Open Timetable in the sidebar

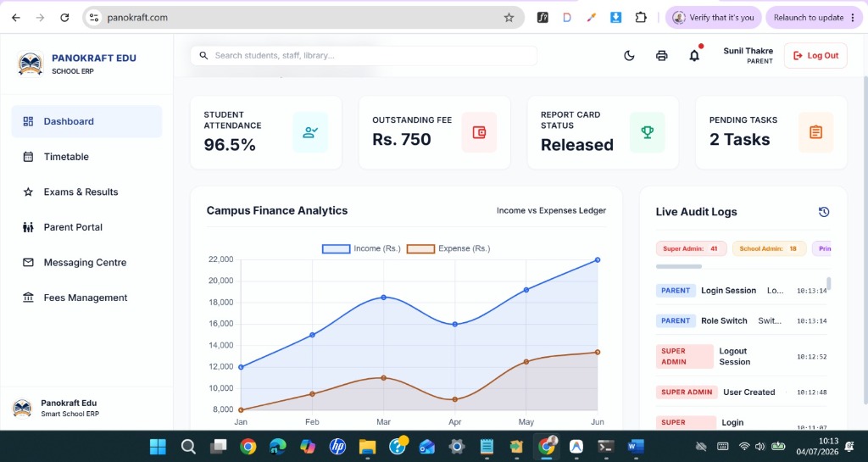point(87,157)
